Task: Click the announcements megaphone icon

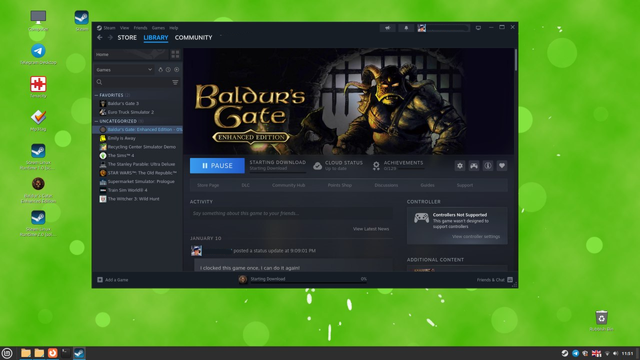Action: point(388,28)
